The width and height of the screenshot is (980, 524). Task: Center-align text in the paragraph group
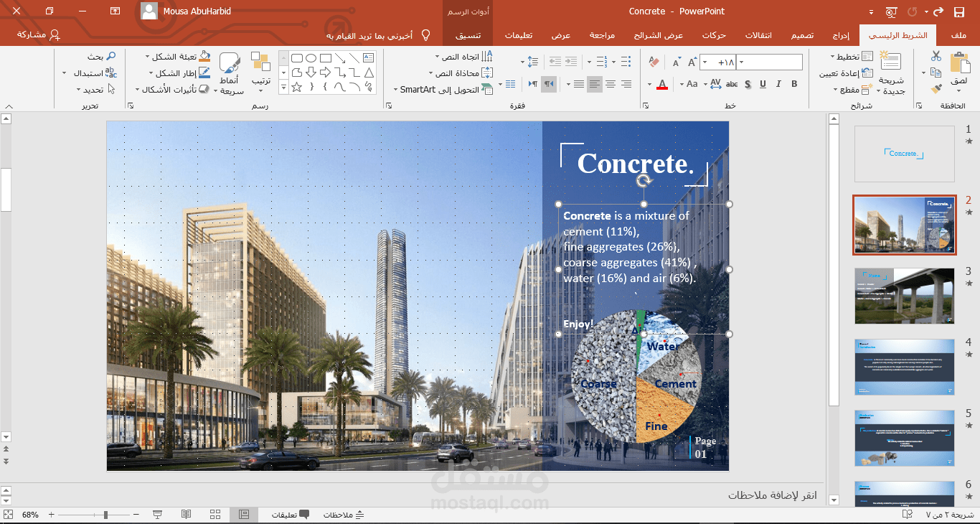611,84
